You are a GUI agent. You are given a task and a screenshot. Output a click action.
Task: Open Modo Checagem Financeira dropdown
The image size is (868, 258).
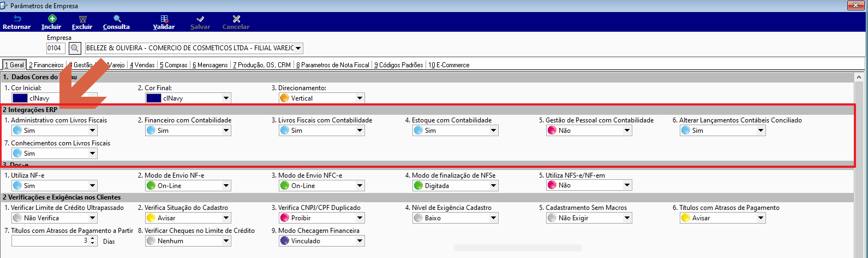point(360,241)
